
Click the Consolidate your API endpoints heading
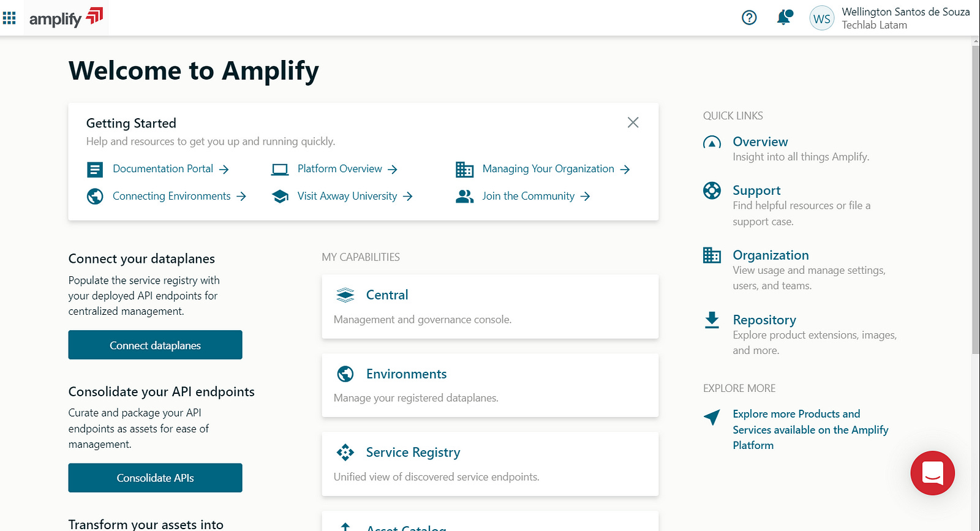coord(161,391)
